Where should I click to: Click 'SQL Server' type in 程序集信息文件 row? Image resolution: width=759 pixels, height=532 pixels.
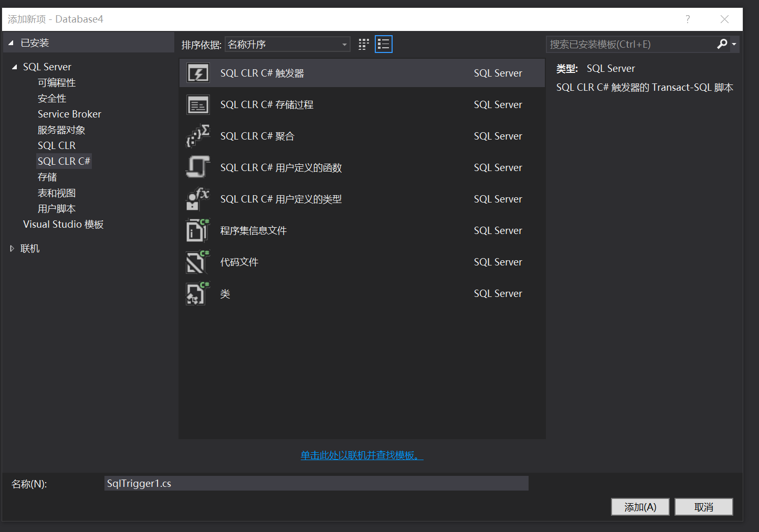498,231
